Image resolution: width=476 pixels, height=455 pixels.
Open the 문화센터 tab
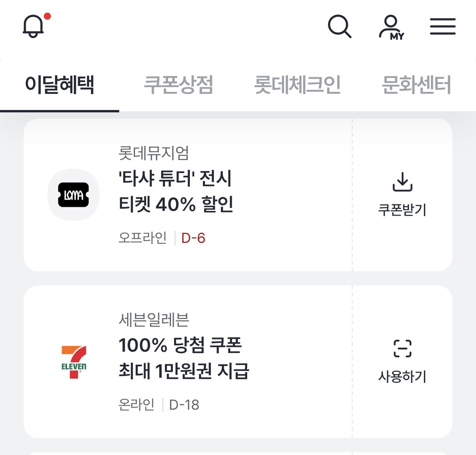point(416,85)
